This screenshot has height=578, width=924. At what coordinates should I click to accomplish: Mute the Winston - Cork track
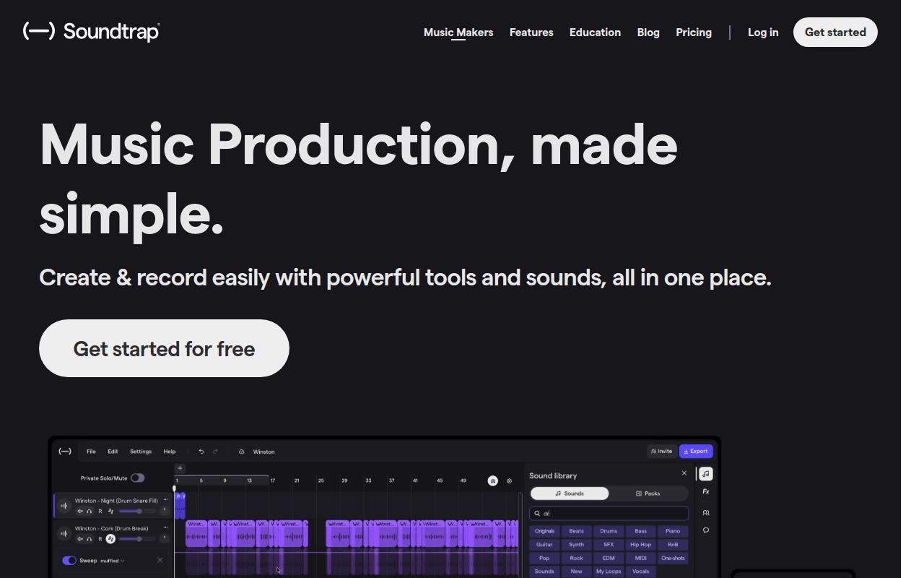[x=80, y=539]
